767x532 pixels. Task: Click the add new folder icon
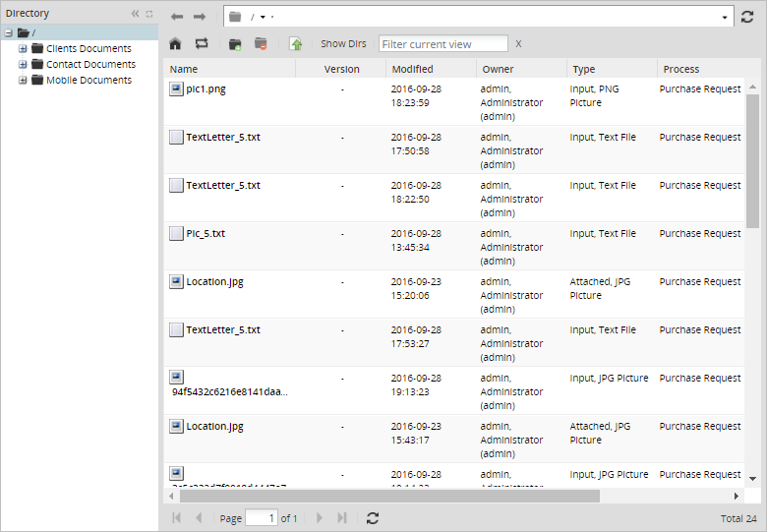[x=235, y=44]
